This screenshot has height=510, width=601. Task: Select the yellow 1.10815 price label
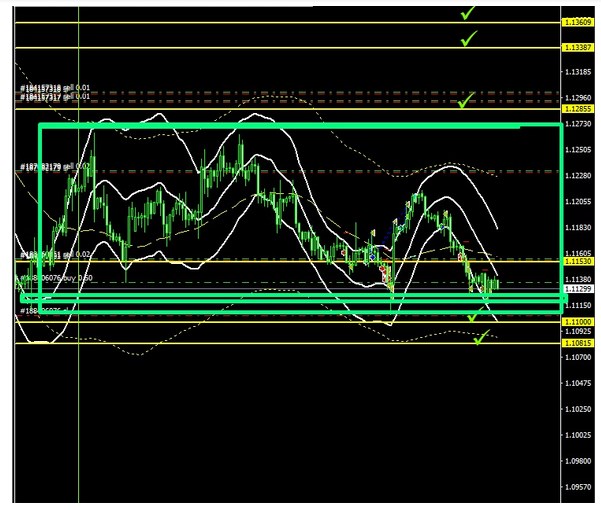[x=576, y=343]
